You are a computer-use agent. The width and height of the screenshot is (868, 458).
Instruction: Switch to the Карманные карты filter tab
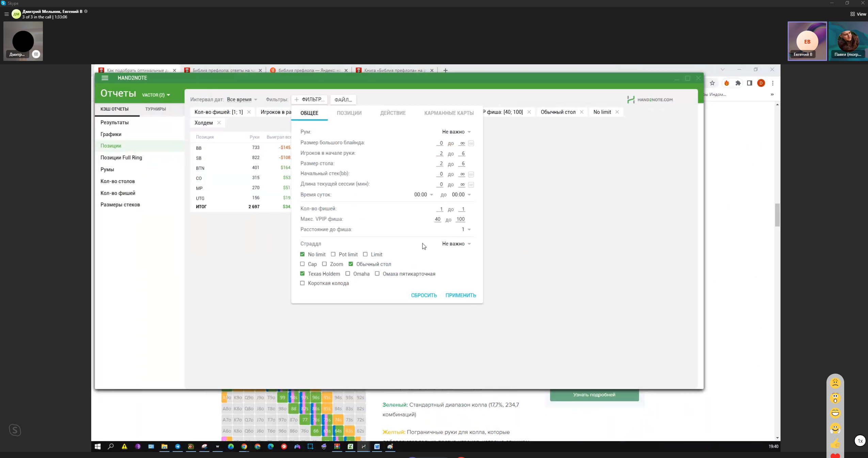tap(449, 113)
